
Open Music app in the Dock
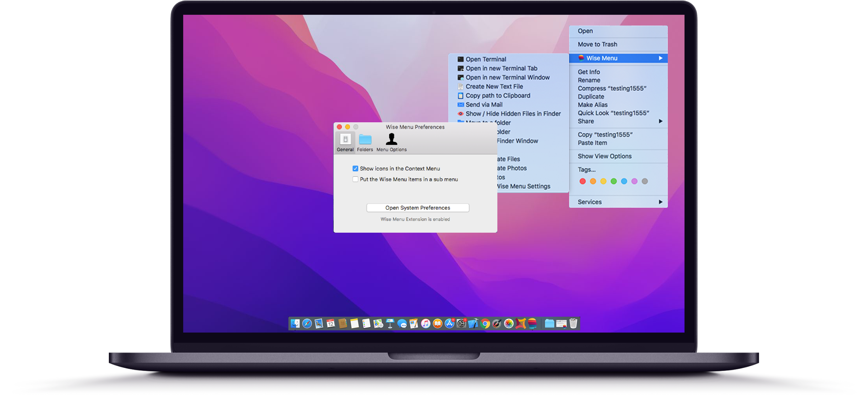point(426,324)
